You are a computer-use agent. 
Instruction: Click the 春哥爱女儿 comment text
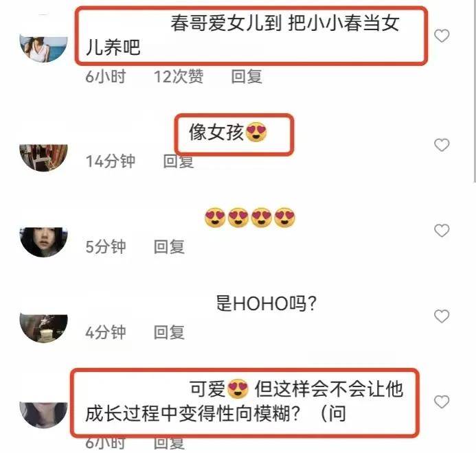click(242, 36)
